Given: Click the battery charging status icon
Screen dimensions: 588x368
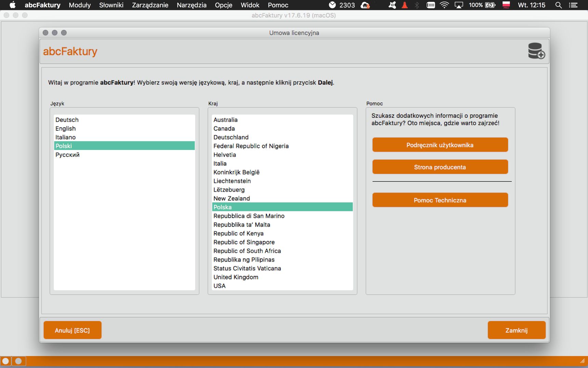Looking at the screenshot, I should (x=490, y=5).
